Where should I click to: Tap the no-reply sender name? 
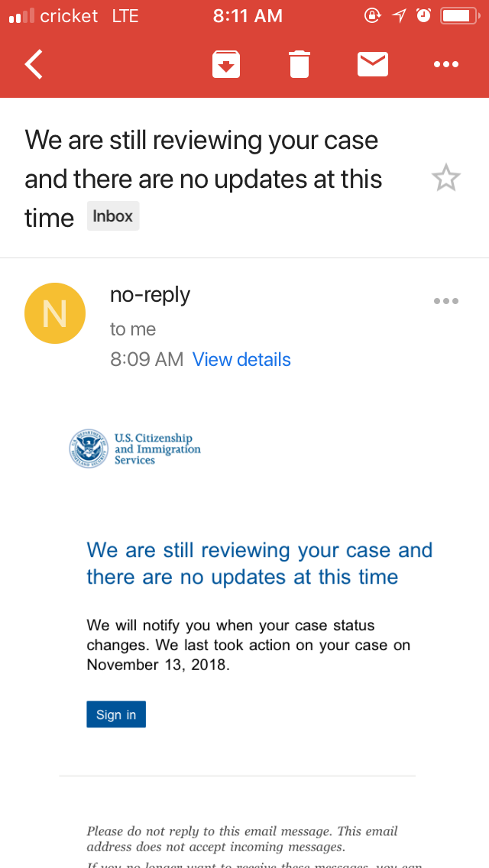150,294
